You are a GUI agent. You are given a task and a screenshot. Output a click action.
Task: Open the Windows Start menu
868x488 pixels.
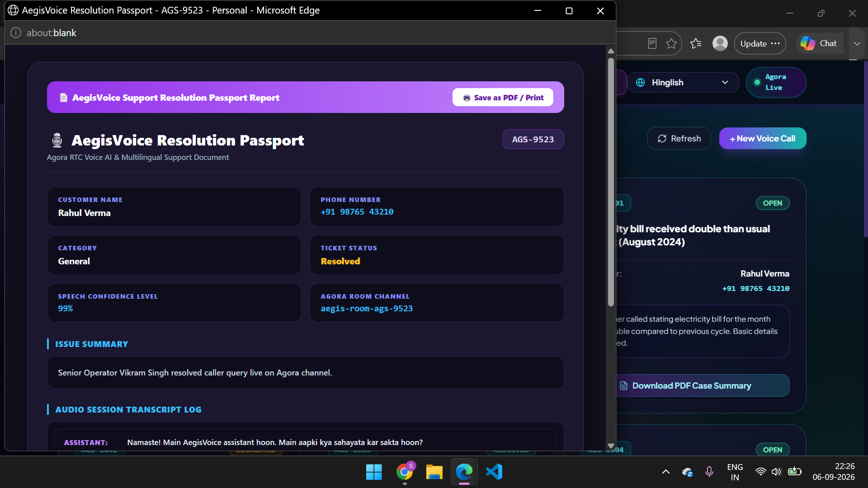[x=374, y=472]
